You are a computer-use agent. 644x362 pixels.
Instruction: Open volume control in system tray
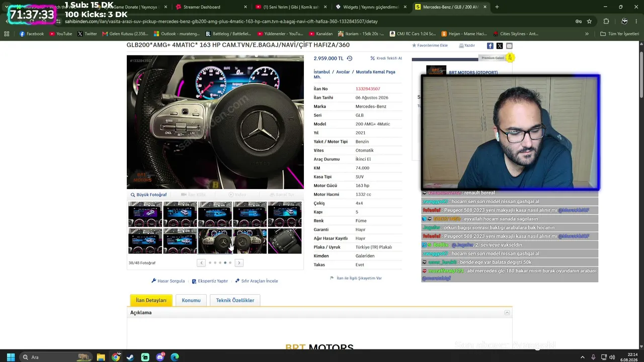(612, 357)
